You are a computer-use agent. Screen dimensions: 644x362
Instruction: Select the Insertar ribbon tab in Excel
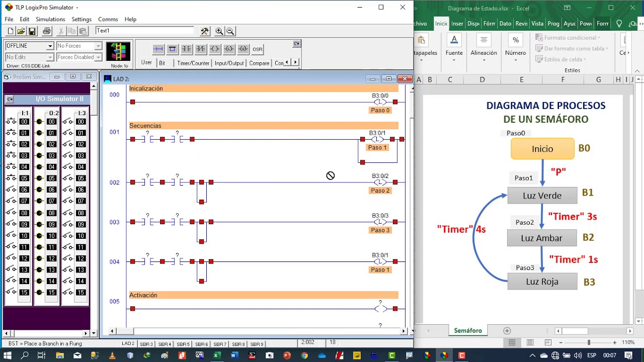point(457,24)
